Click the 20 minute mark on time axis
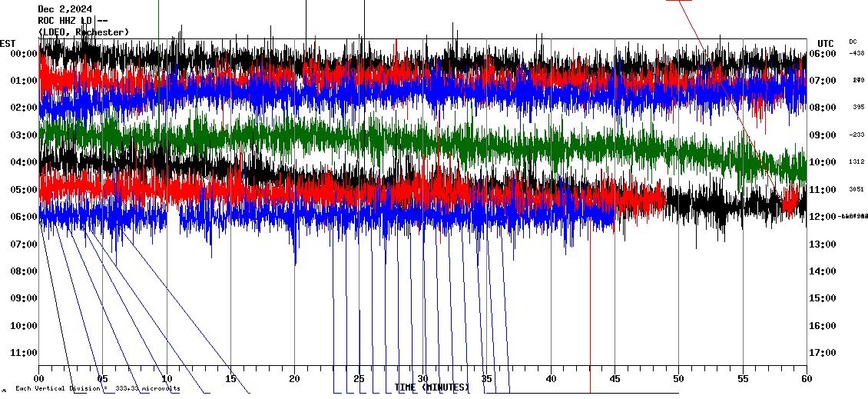 click(x=294, y=379)
